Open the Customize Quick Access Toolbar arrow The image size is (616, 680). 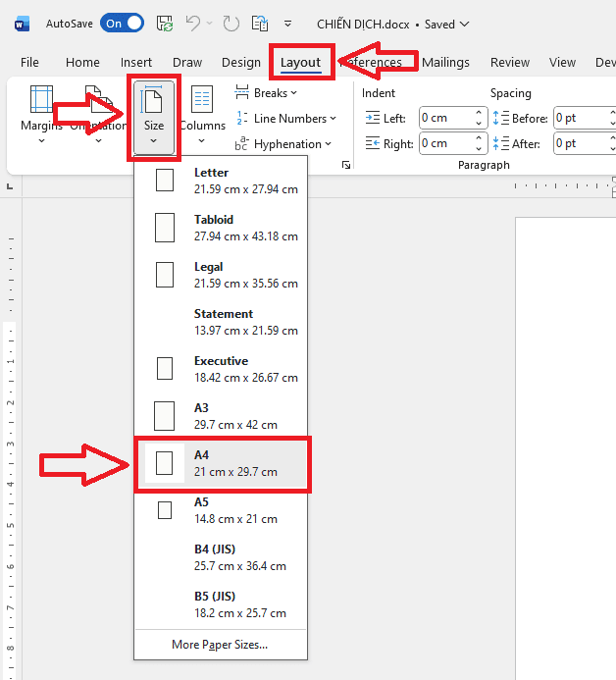[287, 24]
